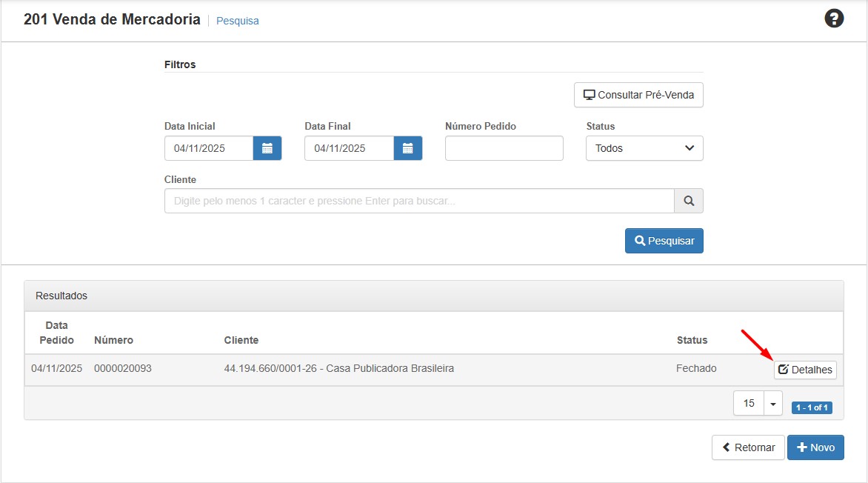Click the Data Pedido column header
The width and height of the screenshot is (868, 483).
(56, 333)
